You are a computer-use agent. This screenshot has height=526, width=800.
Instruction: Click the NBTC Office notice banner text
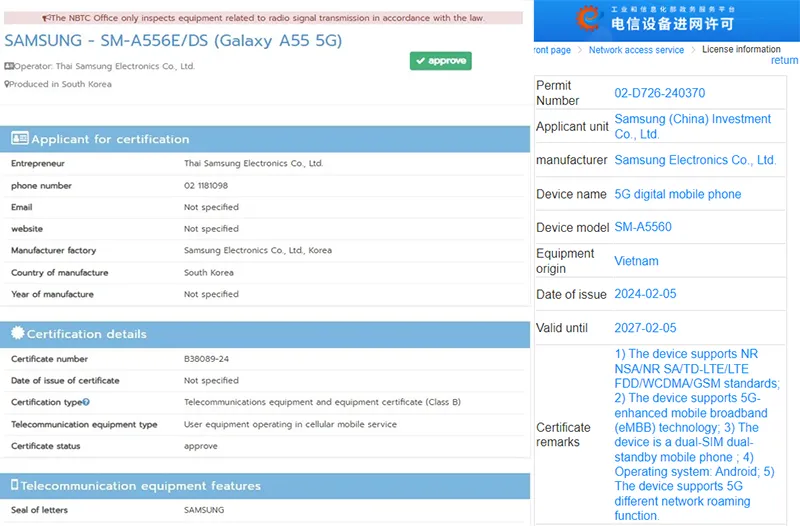(x=267, y=18)
